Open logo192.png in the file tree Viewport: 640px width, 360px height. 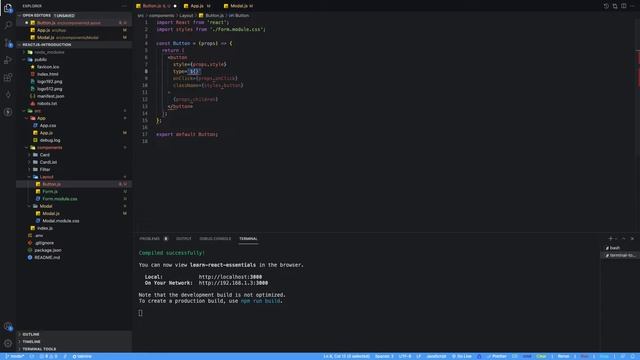point(49,82)
